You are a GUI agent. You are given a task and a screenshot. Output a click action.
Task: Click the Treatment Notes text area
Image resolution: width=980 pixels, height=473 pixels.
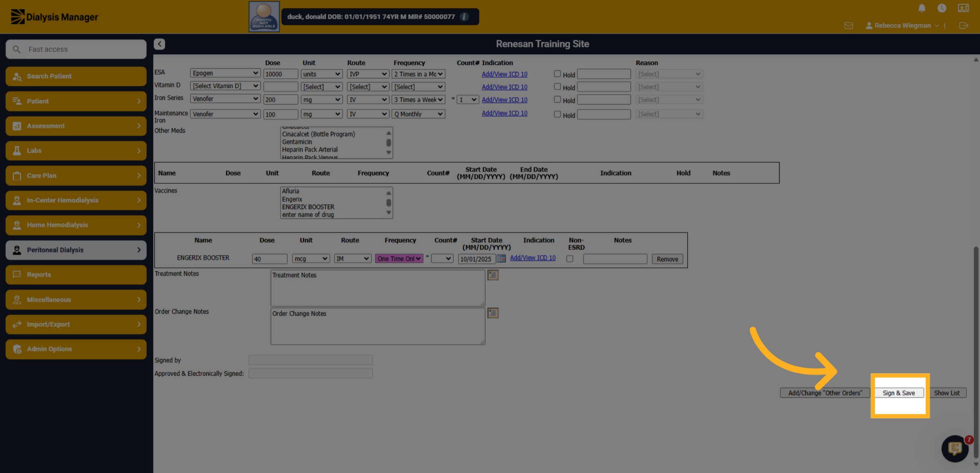click(x=378, y=288)
